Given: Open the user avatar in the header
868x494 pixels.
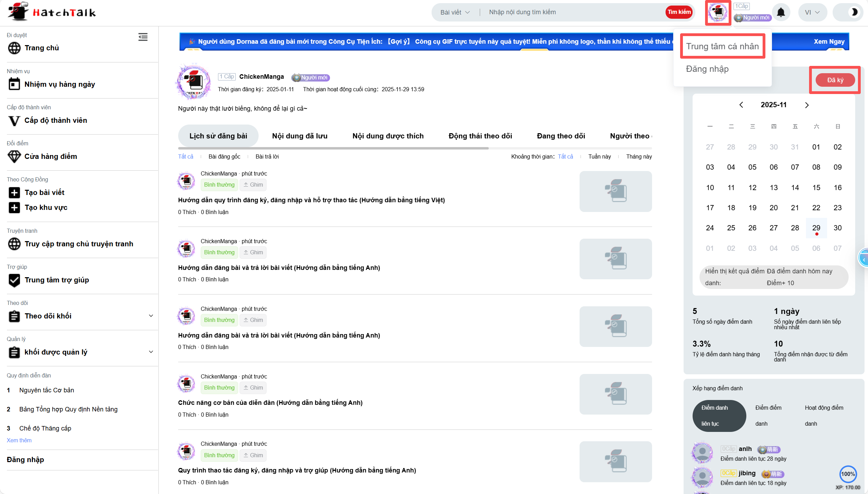Looking at the screenshot, I should point(718,13).
